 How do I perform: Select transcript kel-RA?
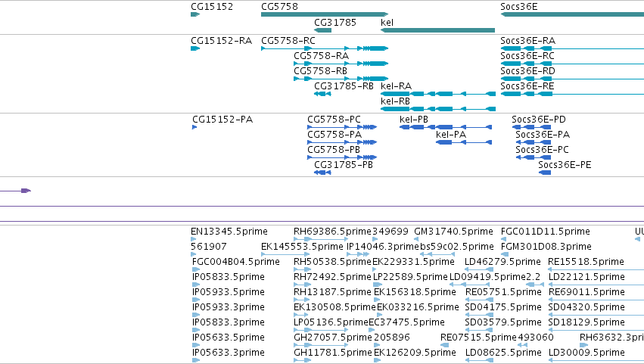click(x=396, y=86)
